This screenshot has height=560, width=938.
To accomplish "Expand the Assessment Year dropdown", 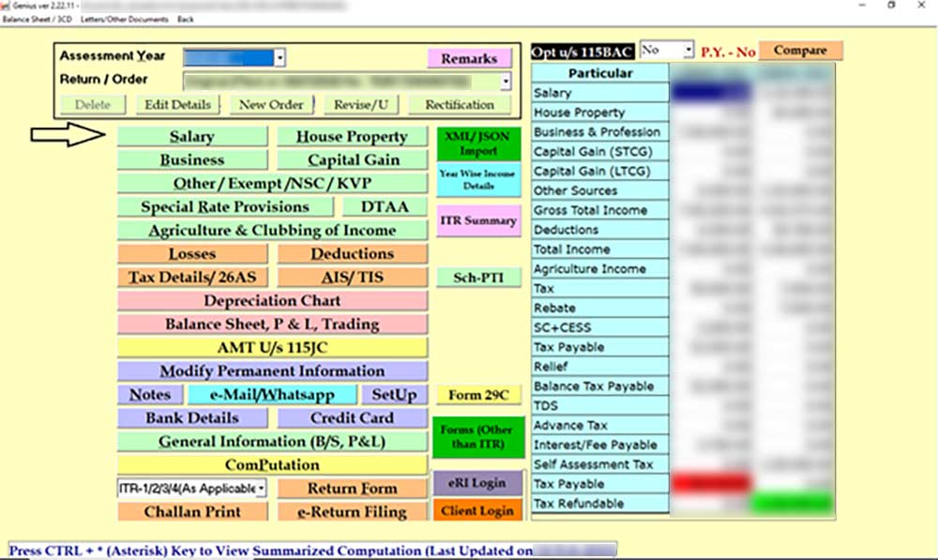I will (280, 58).
